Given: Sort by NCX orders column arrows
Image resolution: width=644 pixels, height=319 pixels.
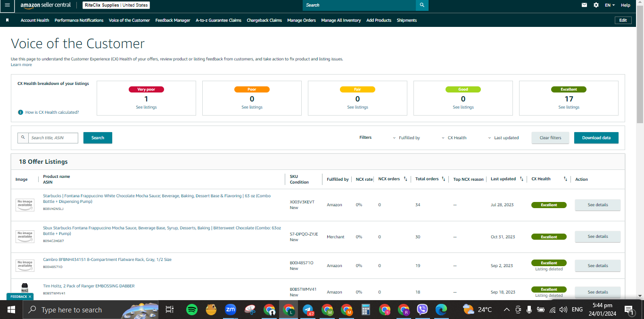Looking at the screenshot, I should click(x=405, y=179).
